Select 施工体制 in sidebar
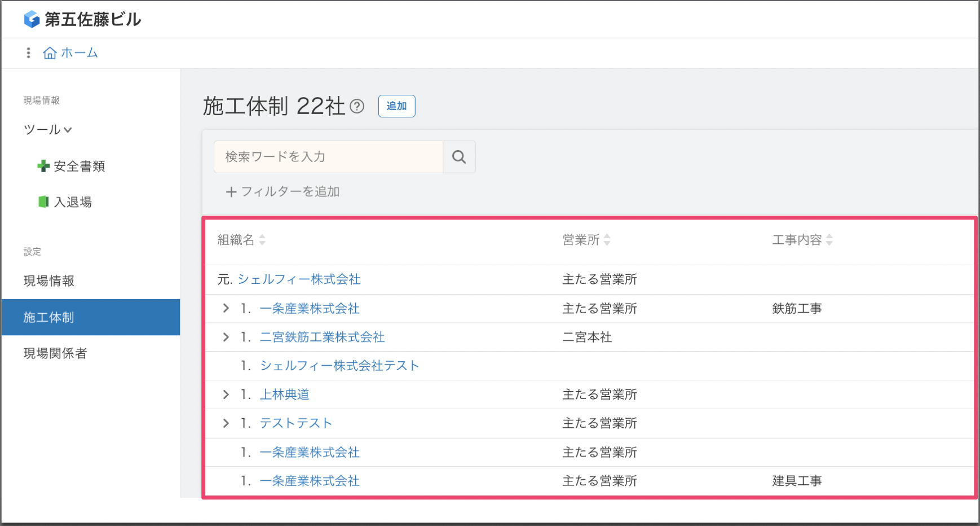This screenshot has width=980, height=526. click(x=91, y=317)
